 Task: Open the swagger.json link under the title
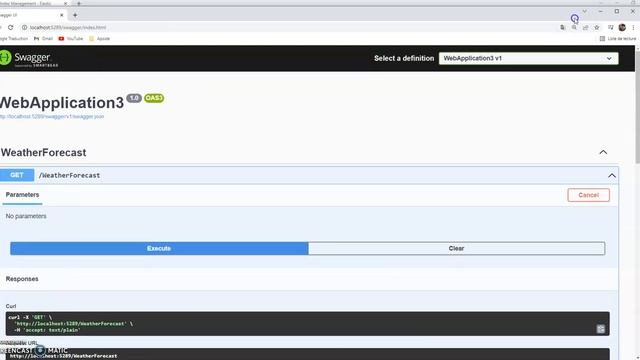click(x=52, y=116)
